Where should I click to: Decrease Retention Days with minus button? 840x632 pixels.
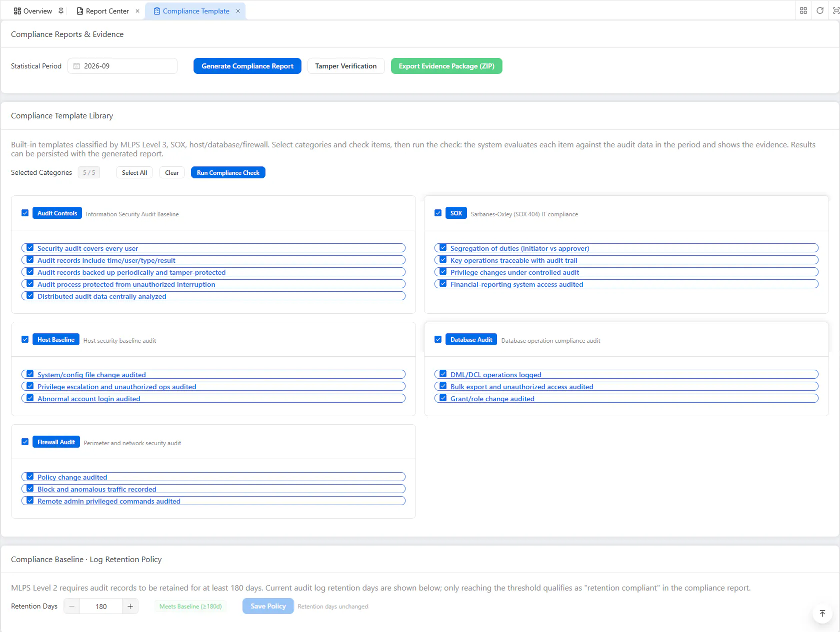(72, 606)
